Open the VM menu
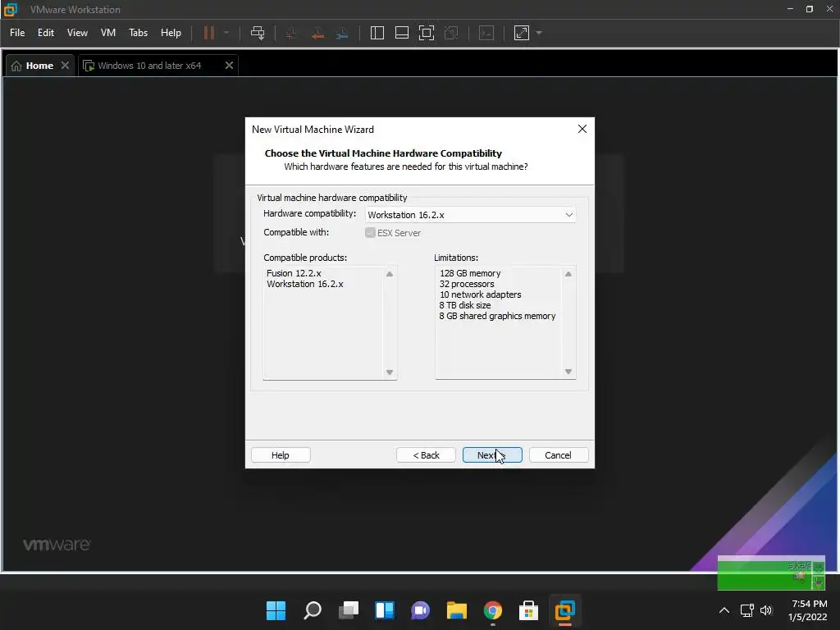The height and width of the screenshot is (630, 840). coord(108,33)
